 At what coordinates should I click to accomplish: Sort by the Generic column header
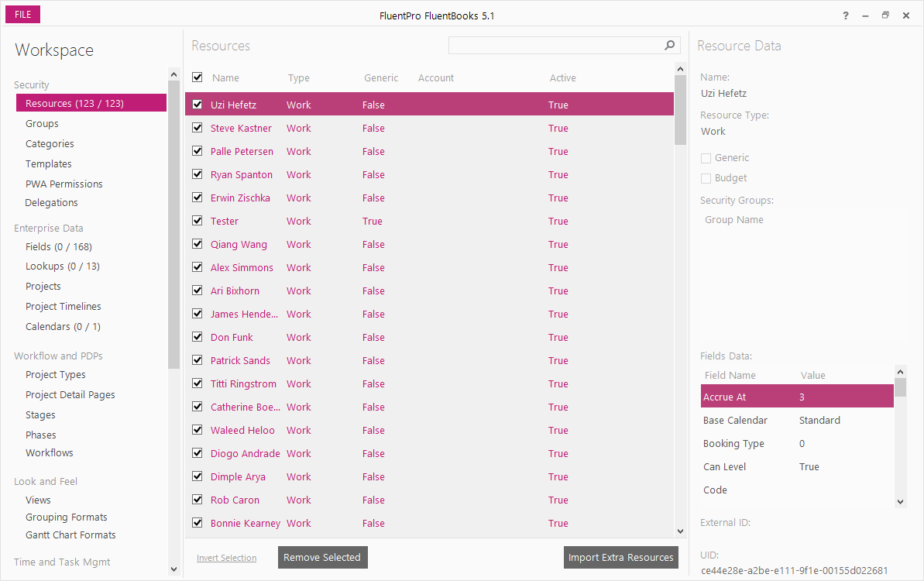click(381, 77)
